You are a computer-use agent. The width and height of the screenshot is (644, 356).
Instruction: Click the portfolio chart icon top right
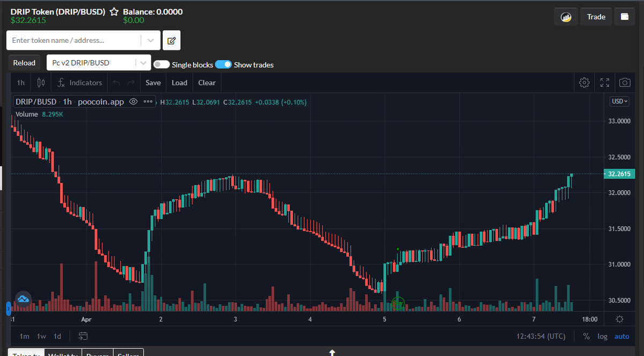tap(566, 17)
